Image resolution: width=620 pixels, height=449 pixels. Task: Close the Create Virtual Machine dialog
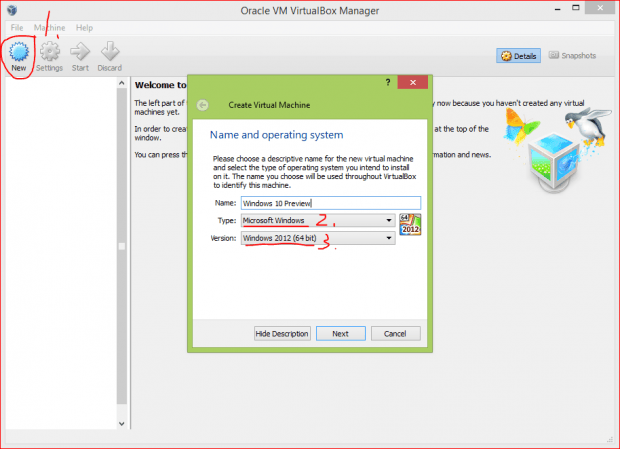point(412,82)
